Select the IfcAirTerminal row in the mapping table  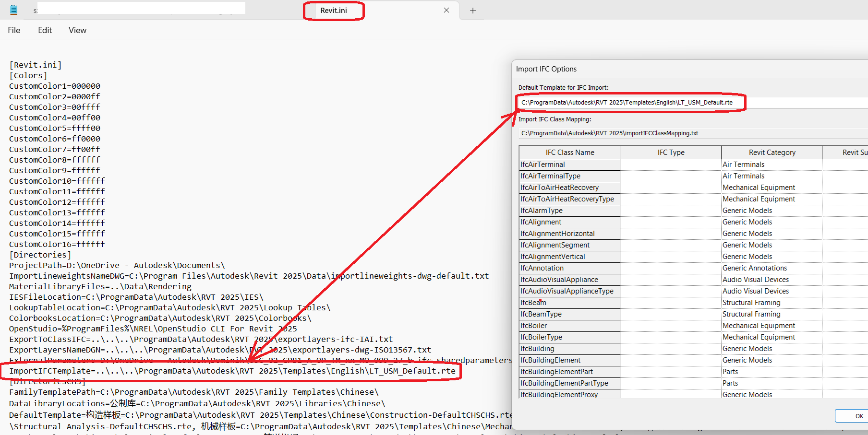569,164
